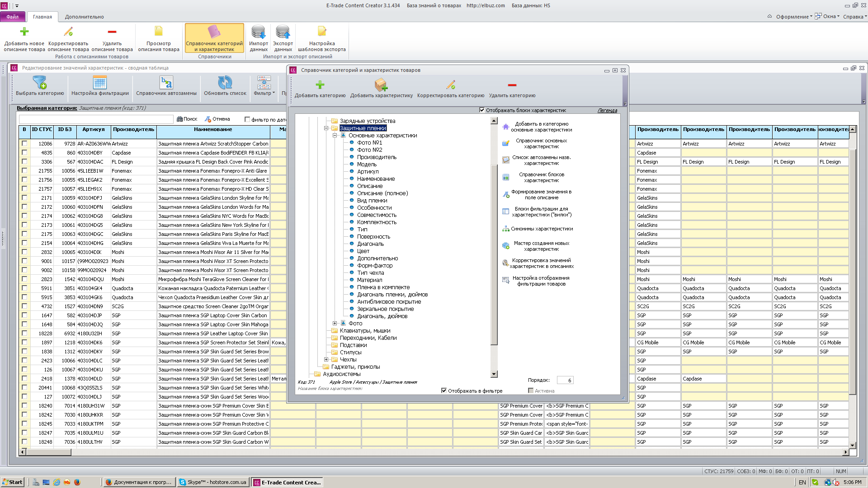This screenshot has height=488, width=868.
Task: Open the Окна dropdown menu
Action: tap(827, 16)
